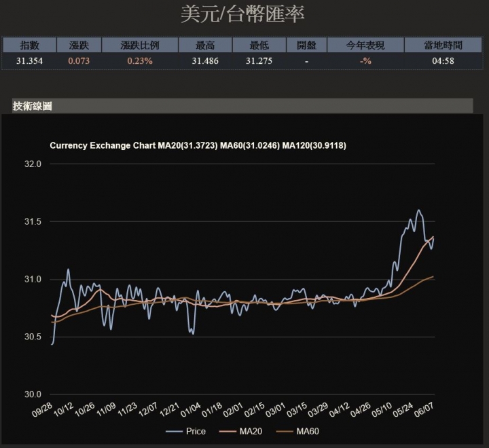Screen dimensions: 489x448
Task: Click the 11/09 date axis label
Action: (x=106, y=409)
